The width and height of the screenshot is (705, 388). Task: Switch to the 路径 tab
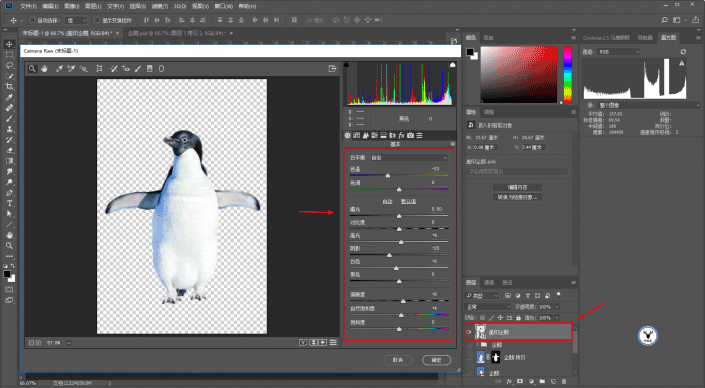tap(507, 283)
